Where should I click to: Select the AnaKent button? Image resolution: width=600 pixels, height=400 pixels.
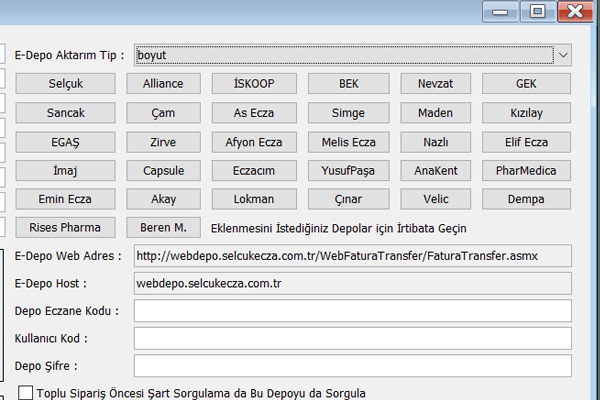pyautogui.click(x=435, y=170)
